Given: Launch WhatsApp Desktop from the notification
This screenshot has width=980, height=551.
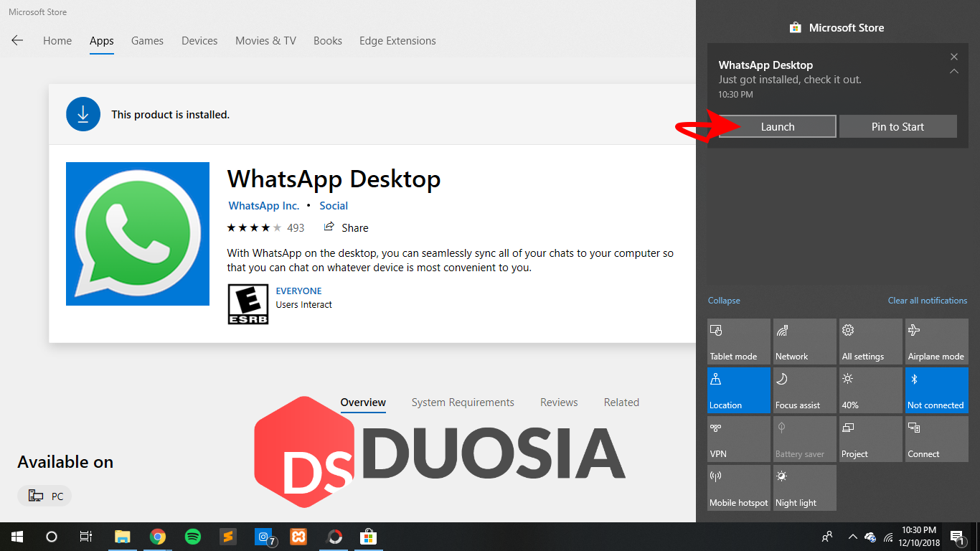Looking at the screenshot, I should pyautogui.click(x=778, y=126).
